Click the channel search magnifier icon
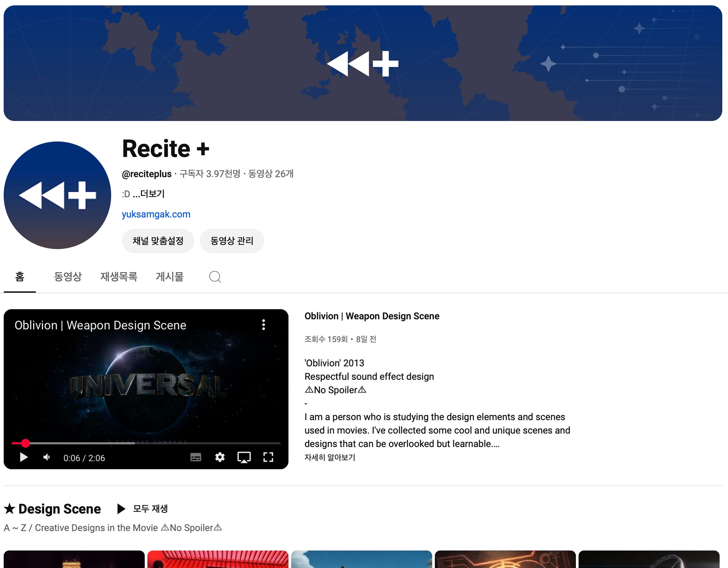 (215, 277)
